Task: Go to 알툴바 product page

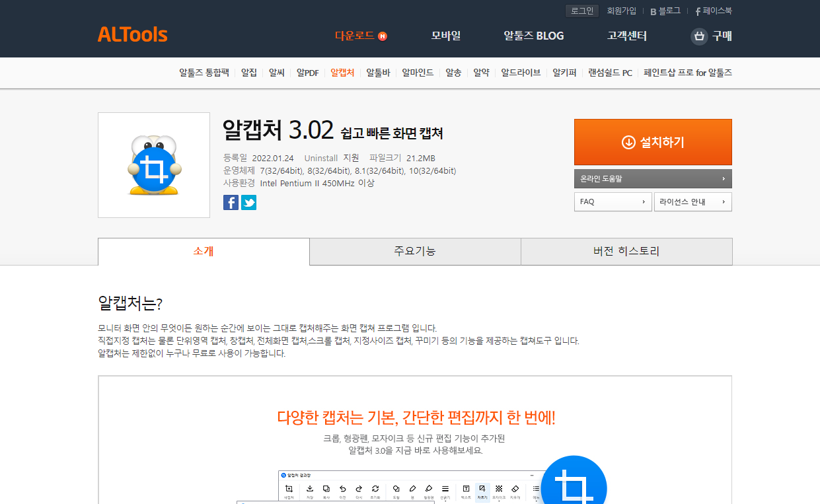Action: (379, 73)
